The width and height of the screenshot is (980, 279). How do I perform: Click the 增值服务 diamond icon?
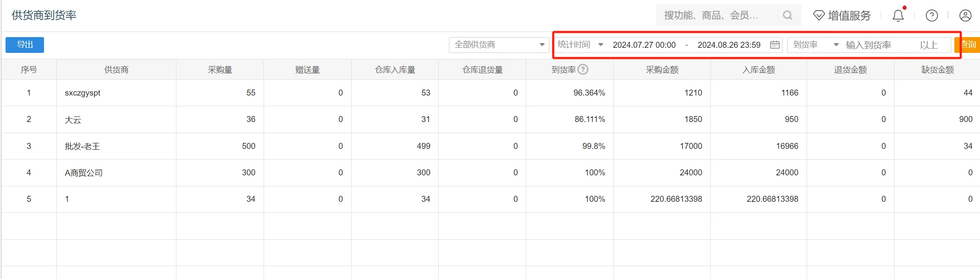pos(819,16)
